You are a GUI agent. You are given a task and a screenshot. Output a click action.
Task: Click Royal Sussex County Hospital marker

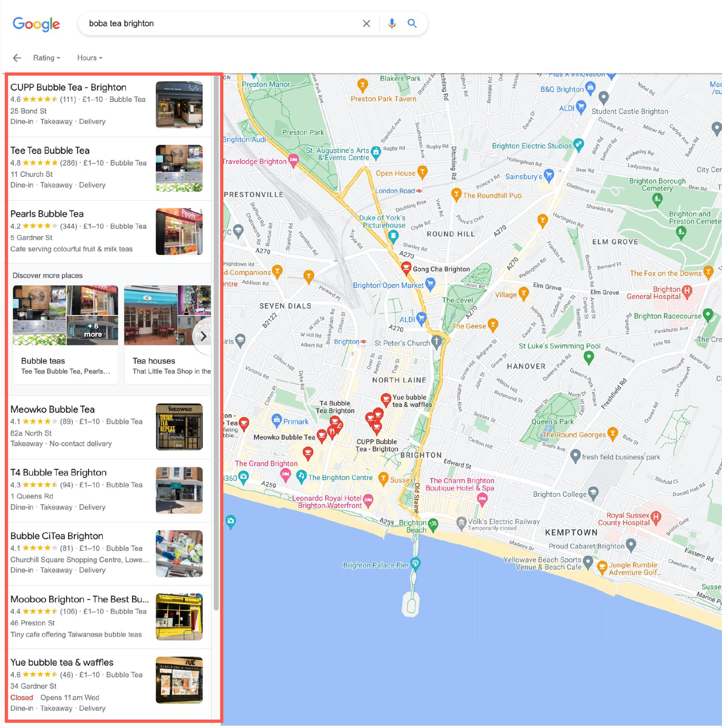pyautogui.click(x=656, y=518)
